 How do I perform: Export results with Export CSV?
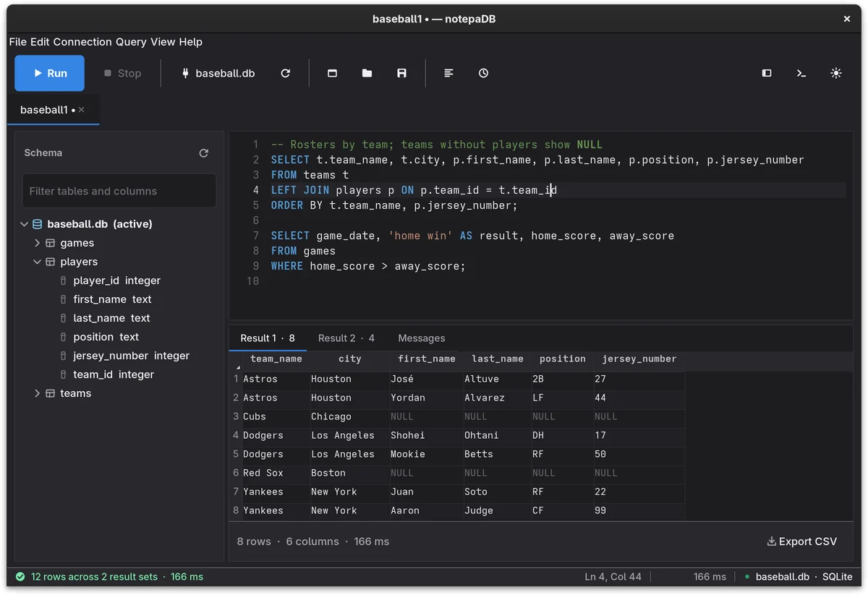point(801,542)
